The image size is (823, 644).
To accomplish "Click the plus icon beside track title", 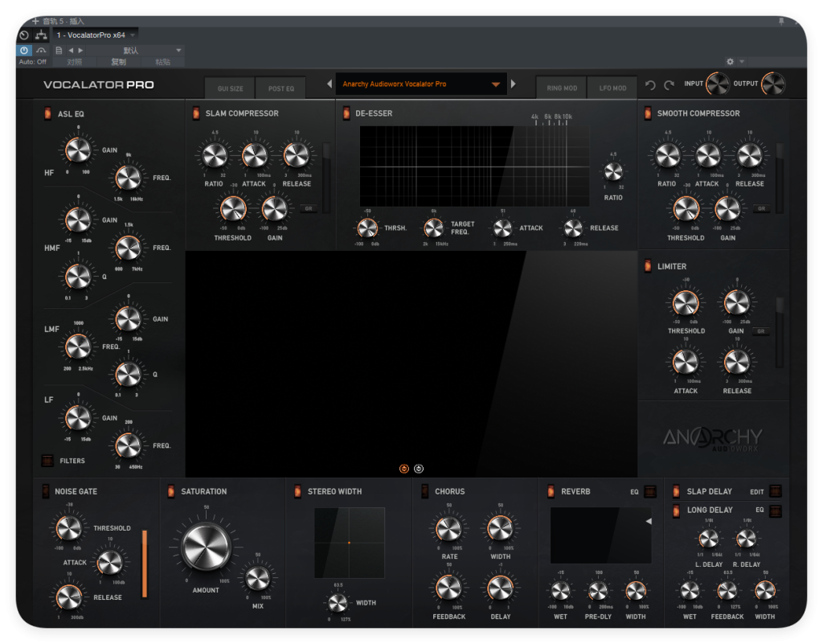I will (x=35, y=21).
